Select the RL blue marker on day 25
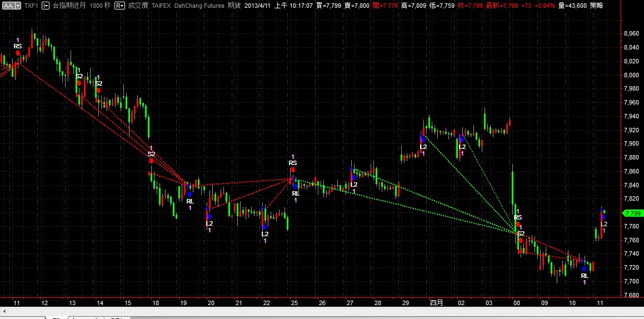 point(295,193)
